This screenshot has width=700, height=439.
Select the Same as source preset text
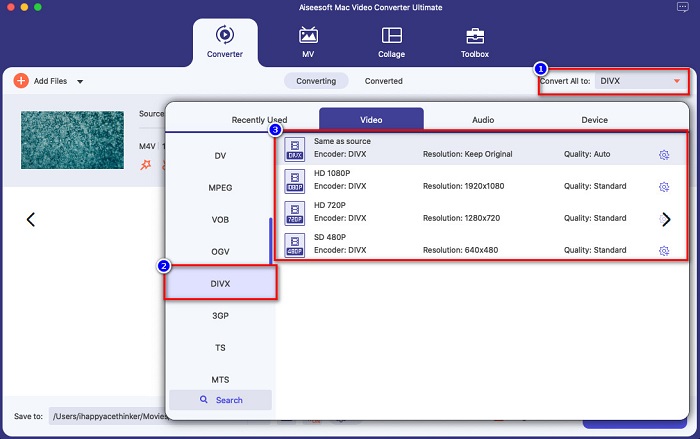(342, 141)
